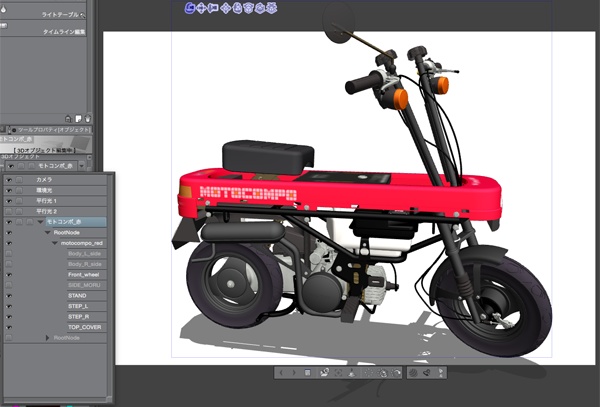Toggle the eye icon in tool property モトコンボ_赤 row

(10, 166)
